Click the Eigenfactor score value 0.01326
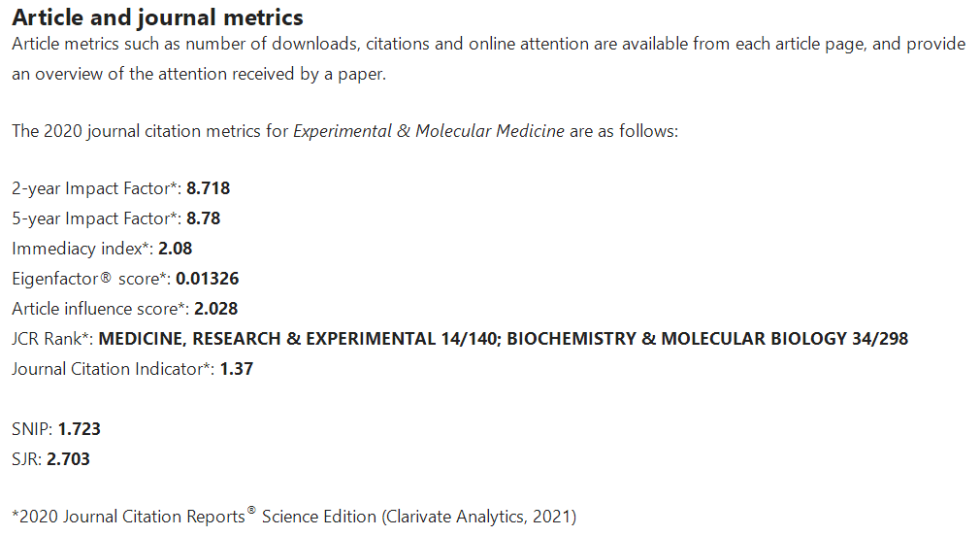980x536 pixels. 207,279
